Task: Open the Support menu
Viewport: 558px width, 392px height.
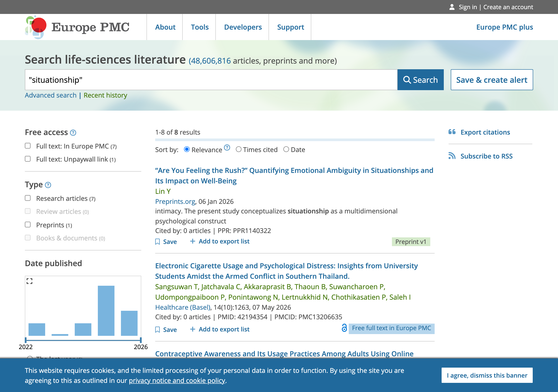Action: [x=290, y=27]
